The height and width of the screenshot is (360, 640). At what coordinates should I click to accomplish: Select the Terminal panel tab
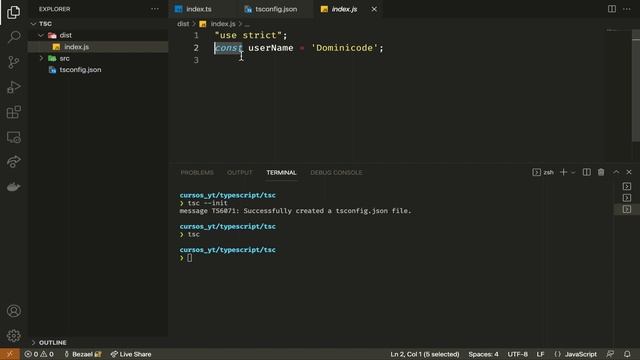pos(281,173)
